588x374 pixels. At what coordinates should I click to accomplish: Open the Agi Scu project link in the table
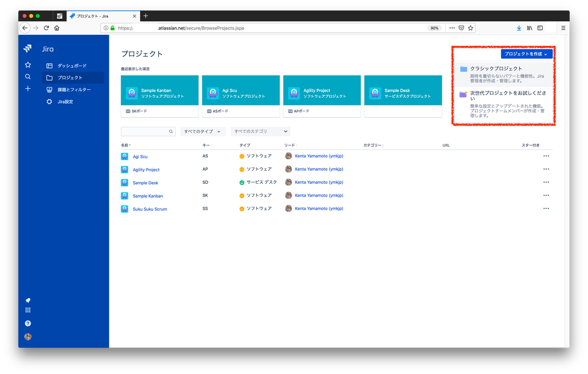coord(140,157)
